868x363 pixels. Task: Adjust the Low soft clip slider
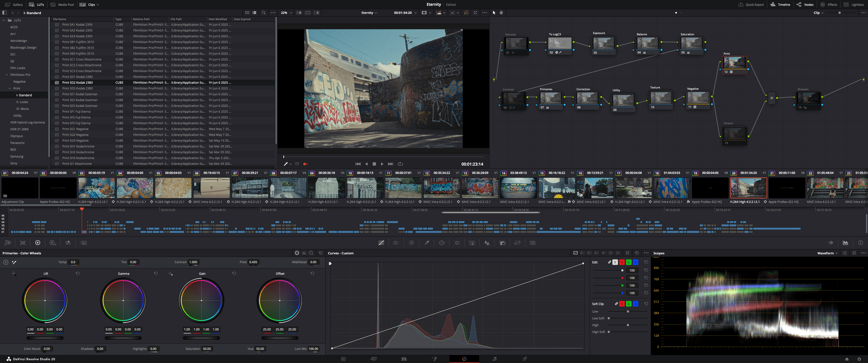coord(628,312)
